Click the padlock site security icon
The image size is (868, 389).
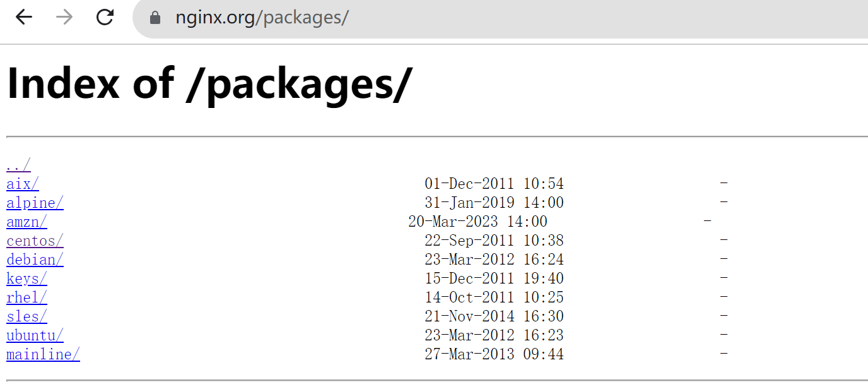(155, 18)
